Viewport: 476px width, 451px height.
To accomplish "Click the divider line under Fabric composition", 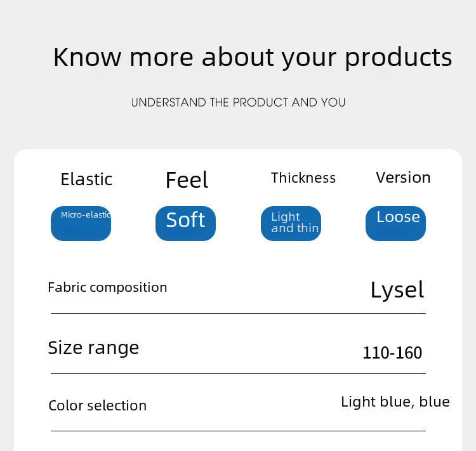I will coord(238,313).
